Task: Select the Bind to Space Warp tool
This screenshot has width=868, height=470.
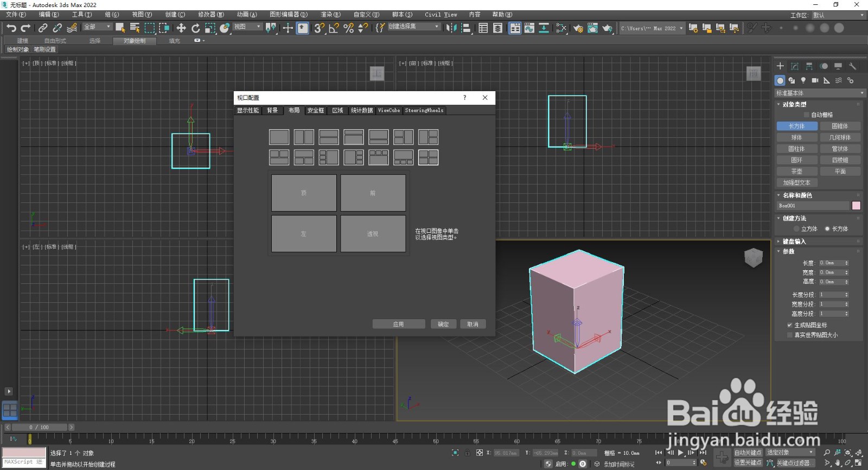Action: point(72,28)
